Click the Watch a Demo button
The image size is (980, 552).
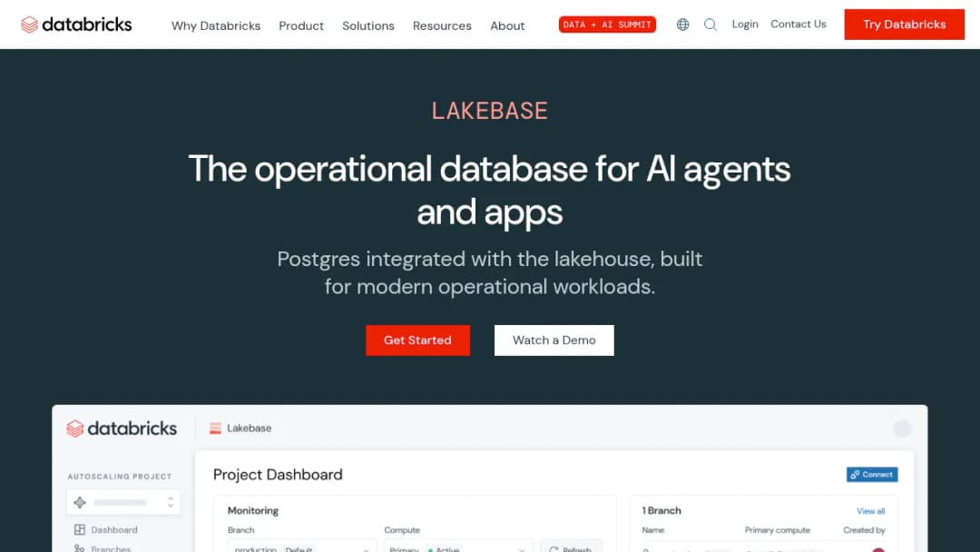[554, 340]
